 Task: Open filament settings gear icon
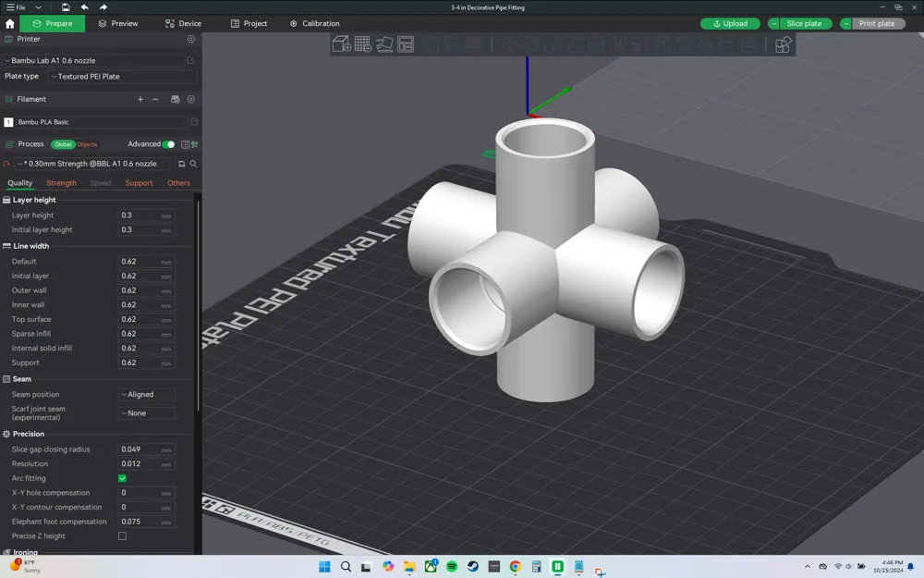click(191, 99)
